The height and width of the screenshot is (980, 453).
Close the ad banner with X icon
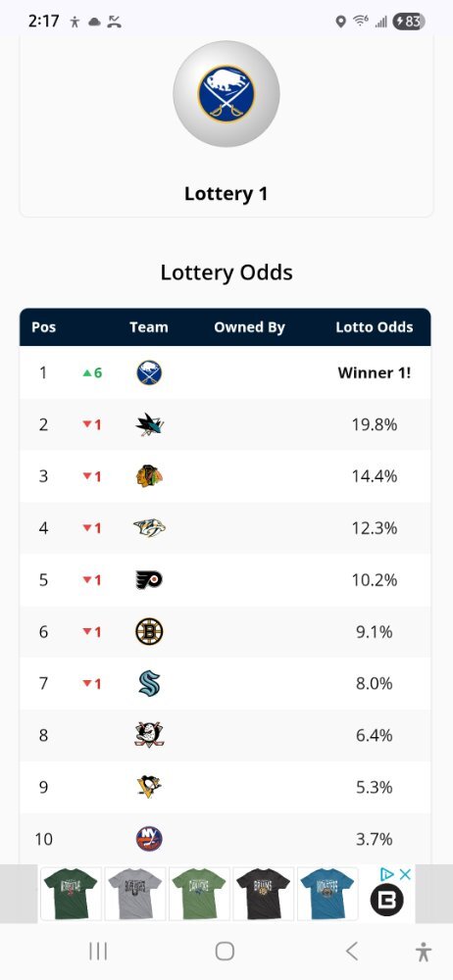(x=406, y=874)
